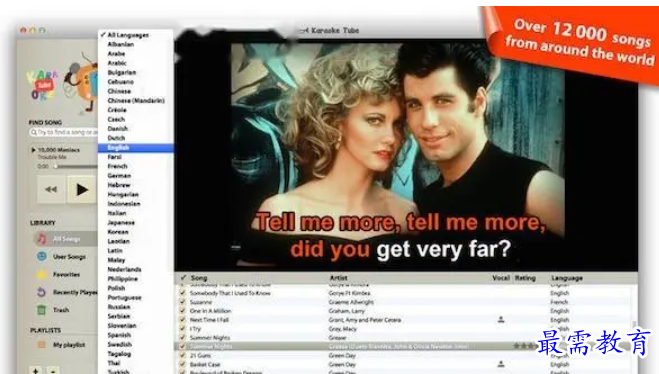Image resolution: width=659 pixels, height=374 pixels.
Task: Click the star rating on the highlighted Summer Nights row
Action: point(525,346)
